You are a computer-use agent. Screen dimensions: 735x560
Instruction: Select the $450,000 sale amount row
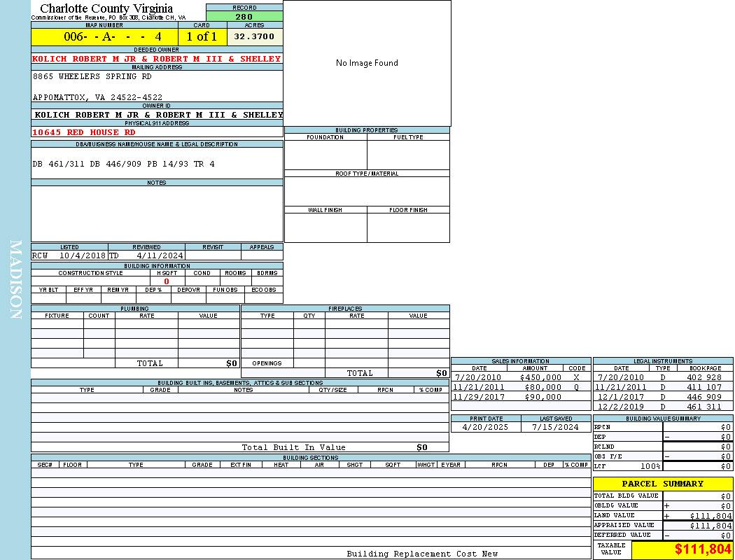540,377
